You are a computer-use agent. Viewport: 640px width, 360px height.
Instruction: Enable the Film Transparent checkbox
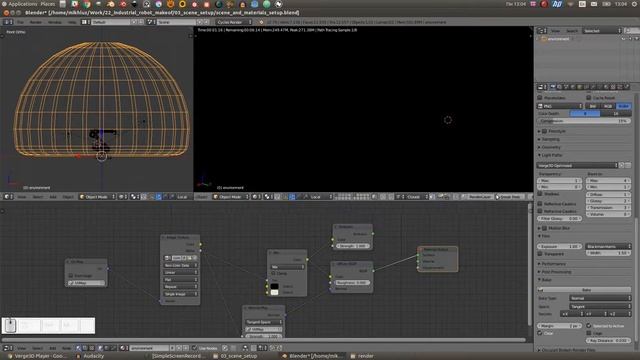coord(540,254)
